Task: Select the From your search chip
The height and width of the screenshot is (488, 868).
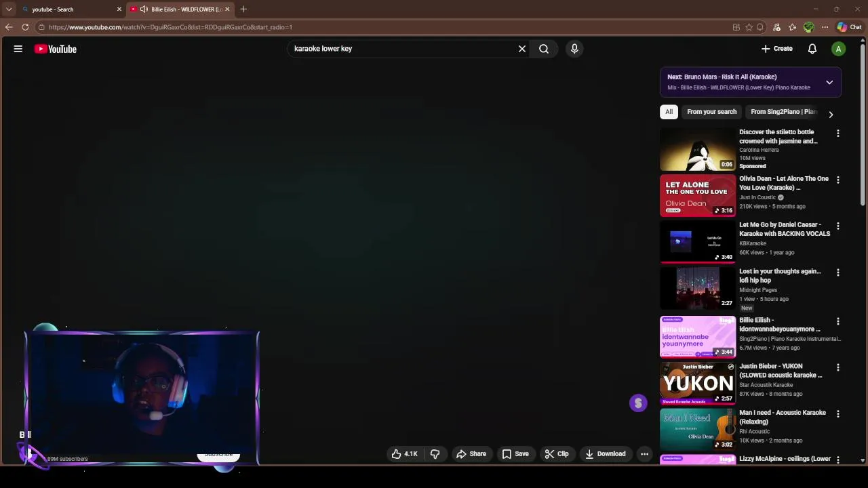Action: point(711,112)
